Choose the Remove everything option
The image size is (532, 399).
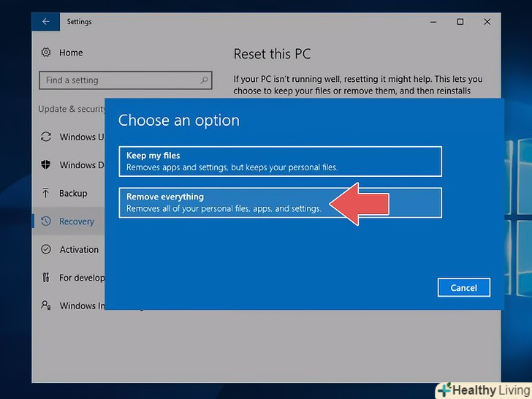(281, 202)
